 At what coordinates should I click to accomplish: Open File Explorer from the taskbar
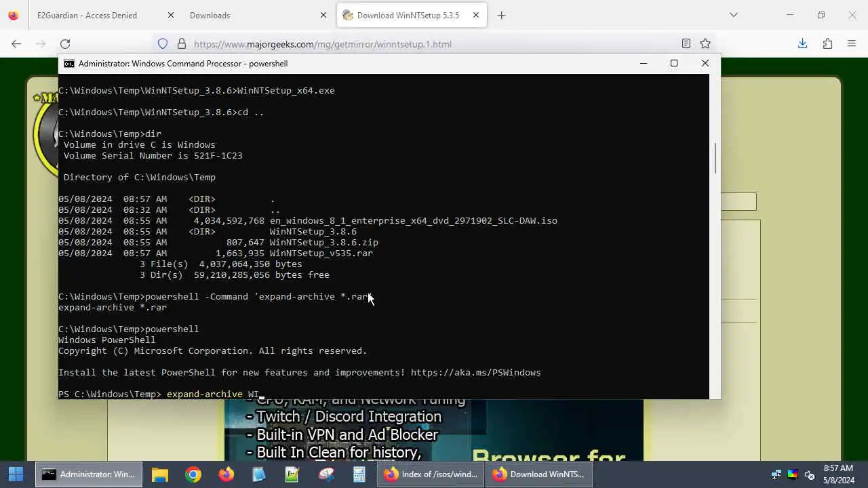click(x=160, y=474)
